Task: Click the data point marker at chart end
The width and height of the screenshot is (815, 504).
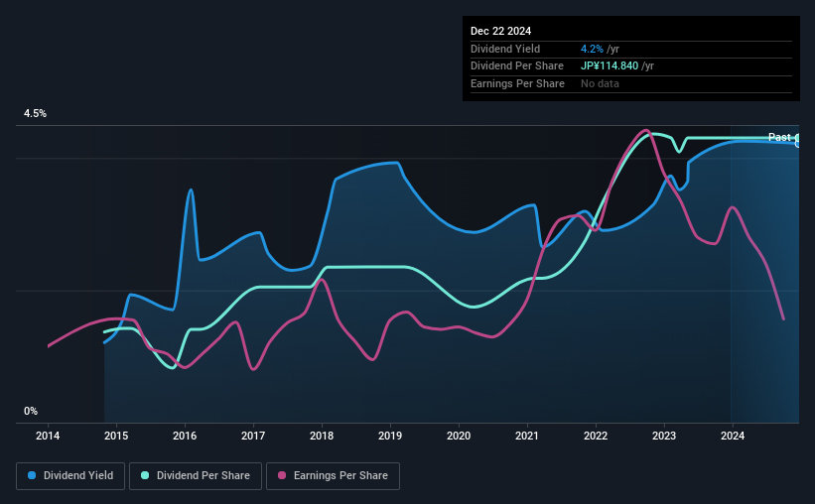Action: coord(798,140)
